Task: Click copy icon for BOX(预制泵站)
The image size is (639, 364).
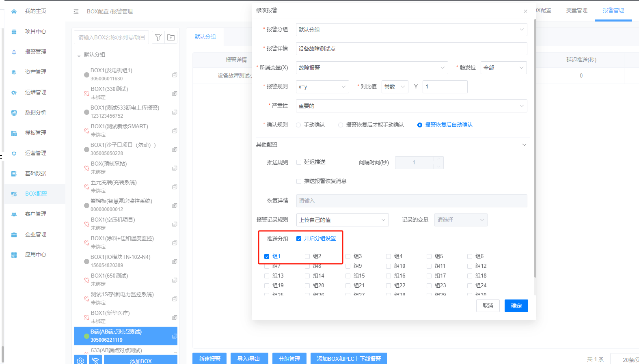Action: [175, 168]
